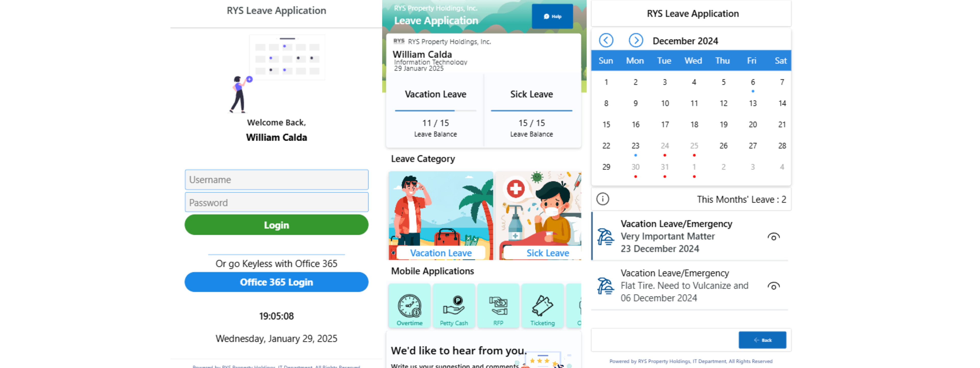This screenshot has height=368, width=980.
Task: Click the green Login button
Action: coord(276,225)
